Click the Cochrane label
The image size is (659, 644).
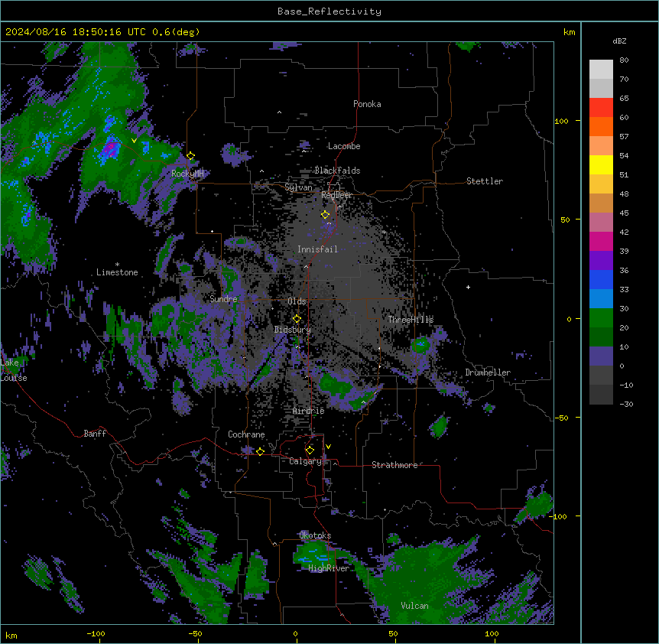246,434
